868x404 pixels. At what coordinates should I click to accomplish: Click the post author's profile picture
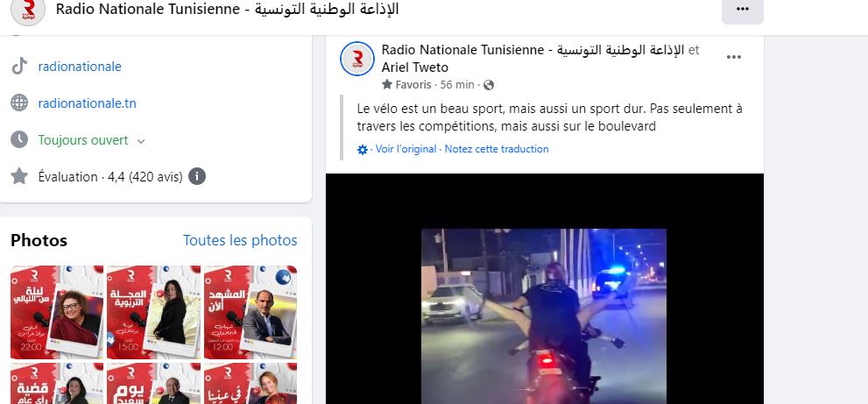click(x=357, y=58)
